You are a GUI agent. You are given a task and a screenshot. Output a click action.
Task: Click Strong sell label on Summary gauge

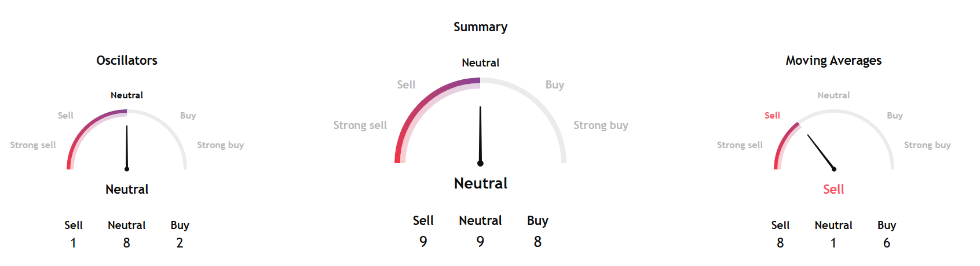360,125
